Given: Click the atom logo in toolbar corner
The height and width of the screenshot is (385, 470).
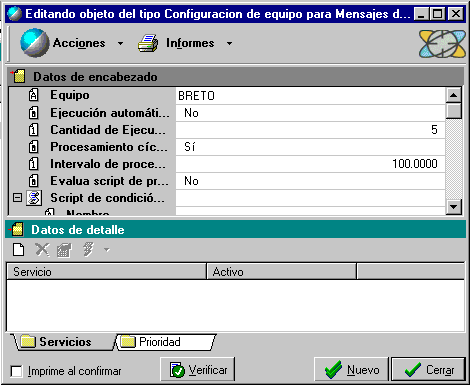Looking at the screenshot, I should click(442, 44).
